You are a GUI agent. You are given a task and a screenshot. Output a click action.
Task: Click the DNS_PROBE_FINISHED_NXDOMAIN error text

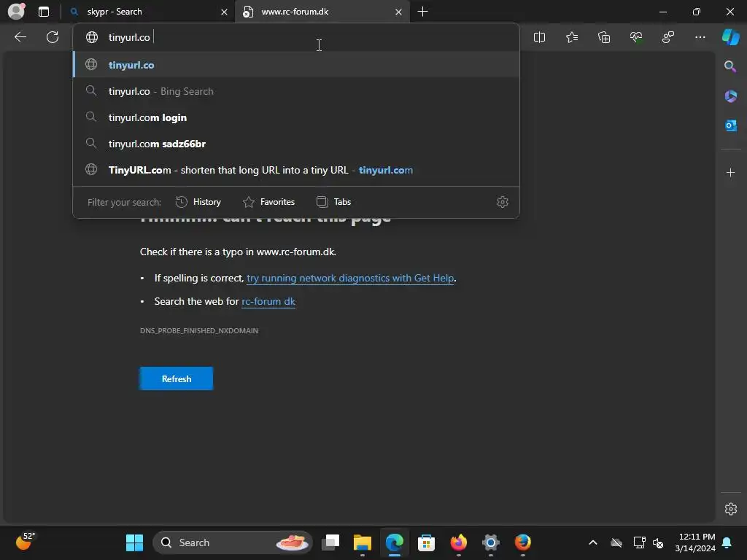point(199,330)
